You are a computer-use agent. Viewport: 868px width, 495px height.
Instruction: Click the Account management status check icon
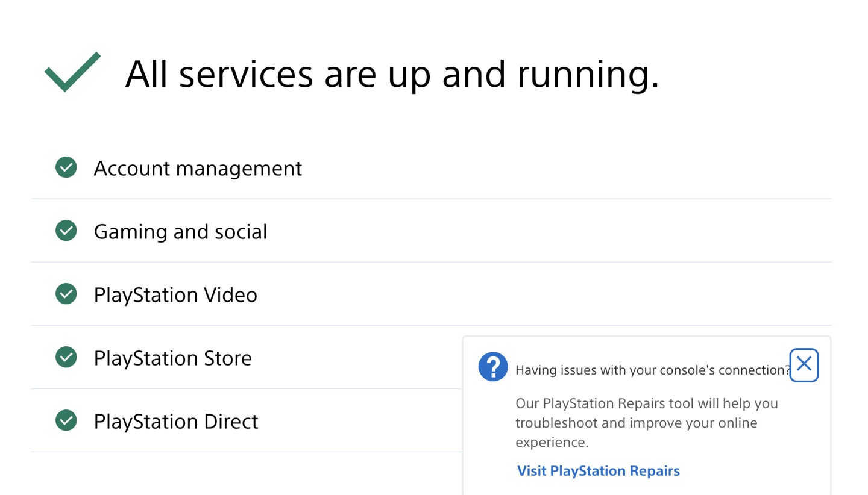pyautogui.click(x=66, y=167)
